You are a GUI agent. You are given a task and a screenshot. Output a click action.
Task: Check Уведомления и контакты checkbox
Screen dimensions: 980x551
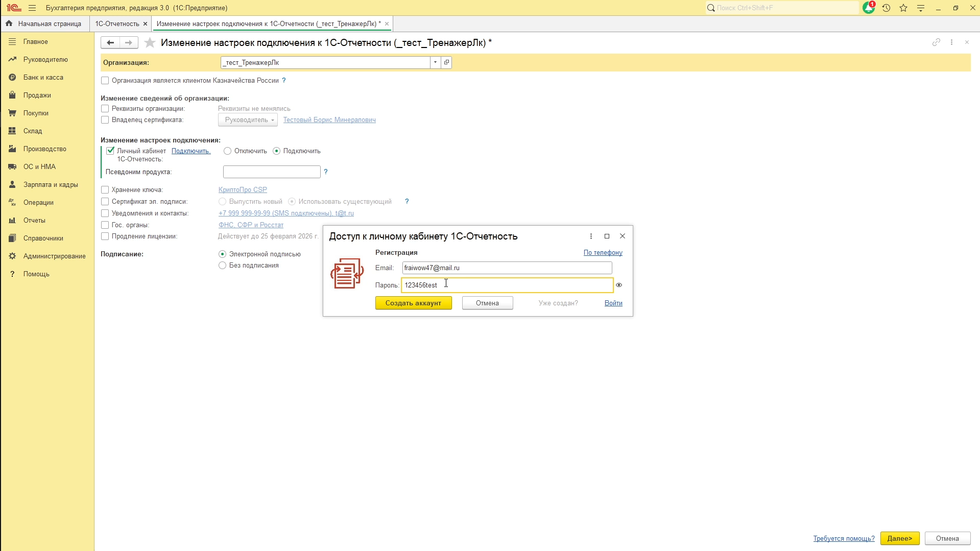coord(105,213)
